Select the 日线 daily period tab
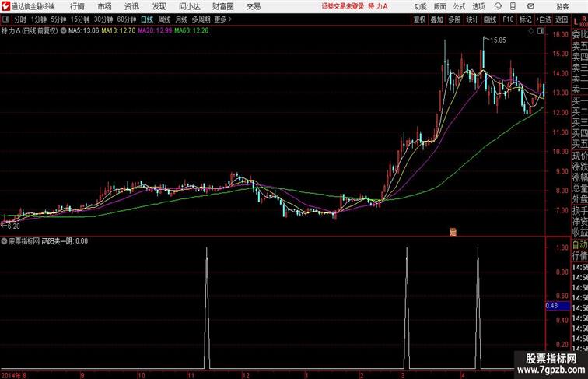 147,19
